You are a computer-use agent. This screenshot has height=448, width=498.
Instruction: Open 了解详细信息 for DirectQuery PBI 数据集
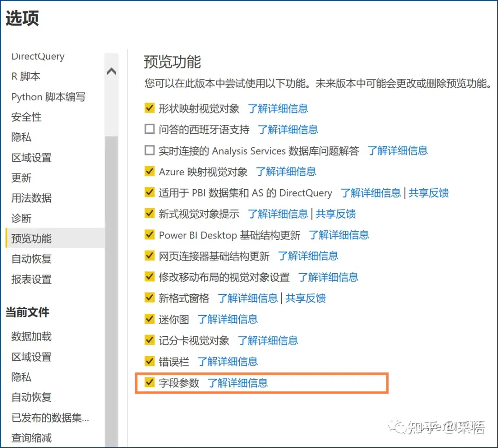[371, 193]
